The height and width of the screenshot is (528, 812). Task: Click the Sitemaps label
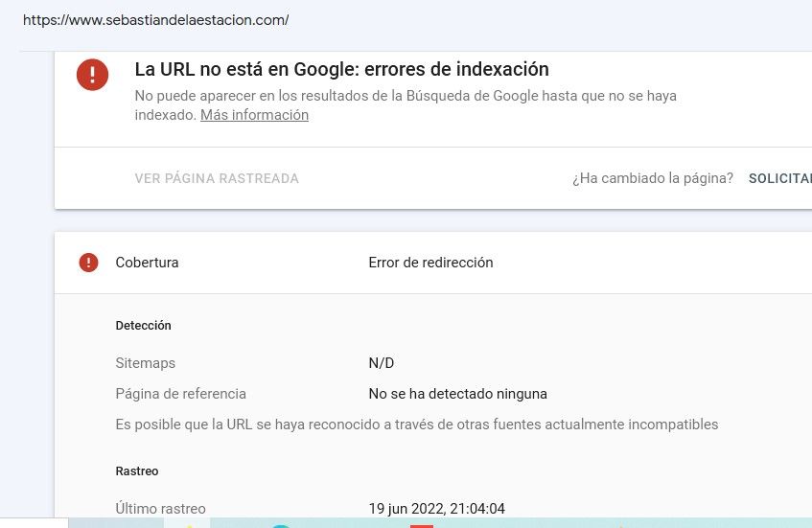[145, 363]
